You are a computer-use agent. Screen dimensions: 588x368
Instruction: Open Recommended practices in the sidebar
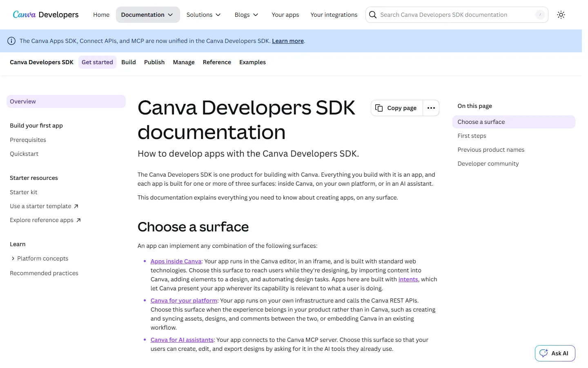44,273
